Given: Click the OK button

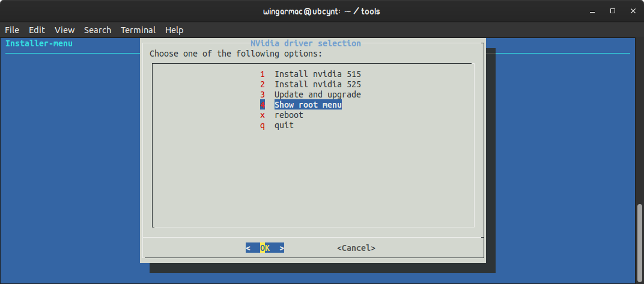Looking at the screenshot, I should tap(265, 248).
